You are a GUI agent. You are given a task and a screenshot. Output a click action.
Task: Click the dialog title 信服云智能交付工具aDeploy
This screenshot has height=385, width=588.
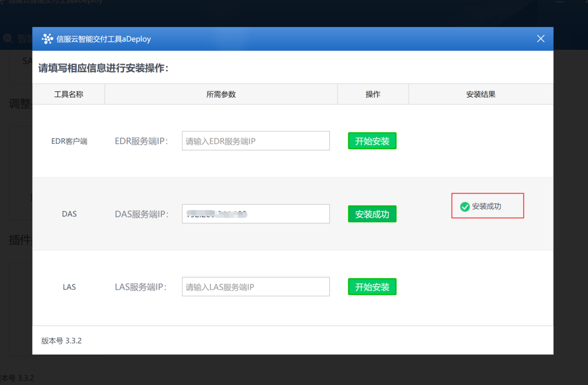pyautogui.click(x=104, y=39)
